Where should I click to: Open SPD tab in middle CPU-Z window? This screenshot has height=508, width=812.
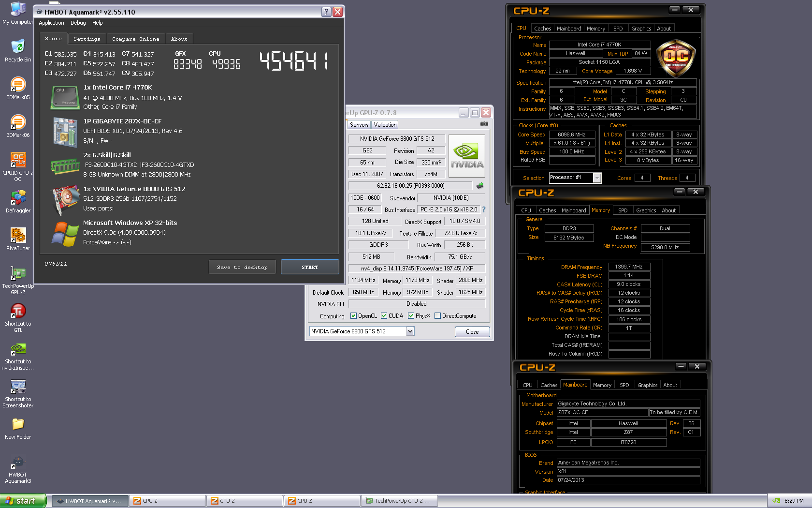click(x=623, y=210)
